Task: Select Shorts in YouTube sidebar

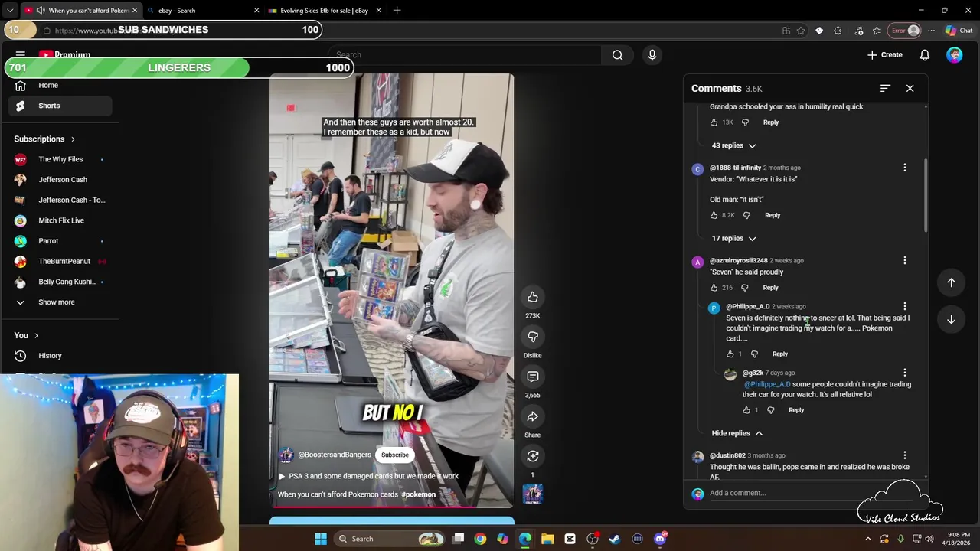Action: 60,106
